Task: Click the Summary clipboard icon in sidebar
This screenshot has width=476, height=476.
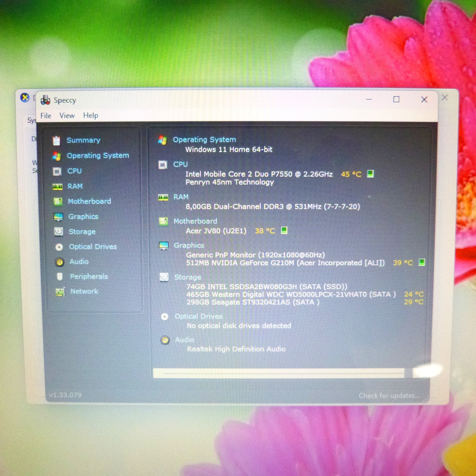Action: (x=56, y=140)
